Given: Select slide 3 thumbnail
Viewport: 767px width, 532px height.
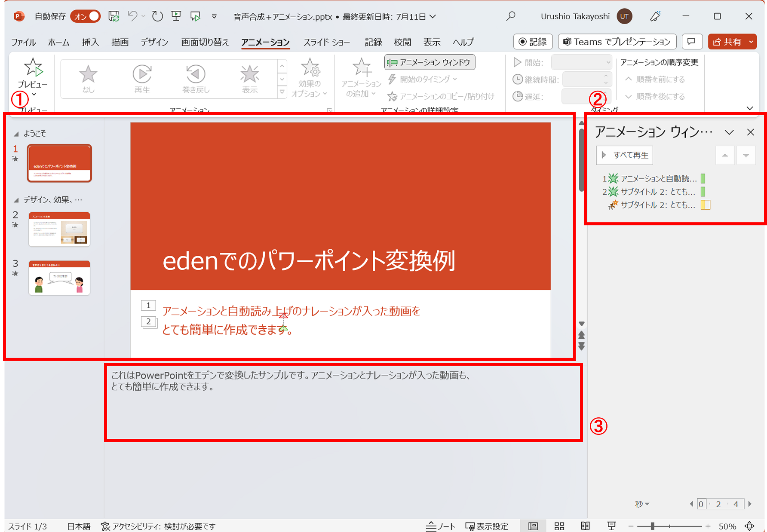Looking at the screenshot, I should point(59,278).
